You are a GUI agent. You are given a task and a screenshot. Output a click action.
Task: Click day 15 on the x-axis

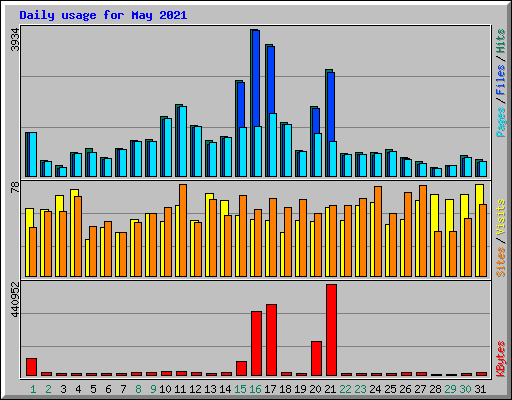pyautogui.click(x=240, y=389)
